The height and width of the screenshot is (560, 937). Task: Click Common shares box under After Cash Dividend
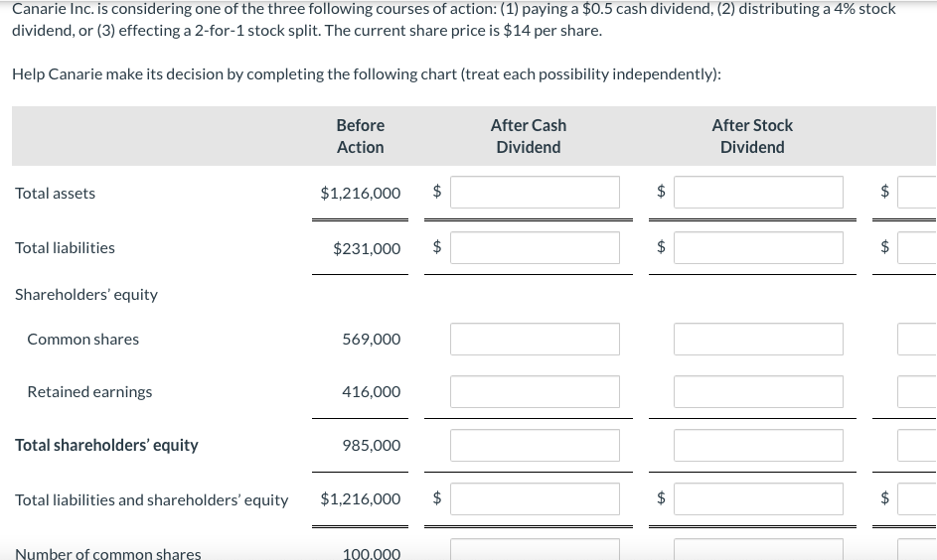click(x=535, y=340)
